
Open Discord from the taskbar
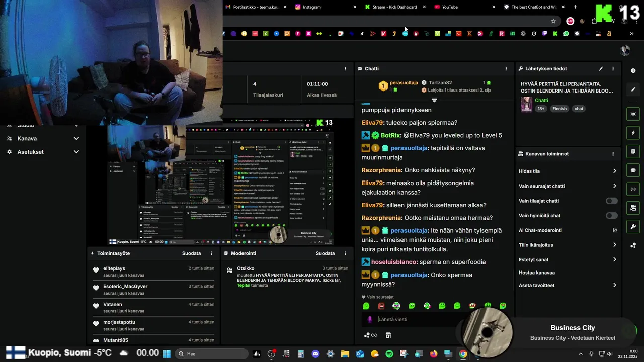point(315,354)
